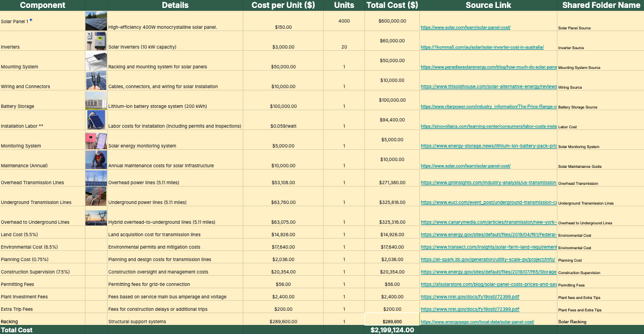644x334 pixels.
Task: Open the energysage.com racking source link
Action: pyautogui.click(x=477, y=322)
